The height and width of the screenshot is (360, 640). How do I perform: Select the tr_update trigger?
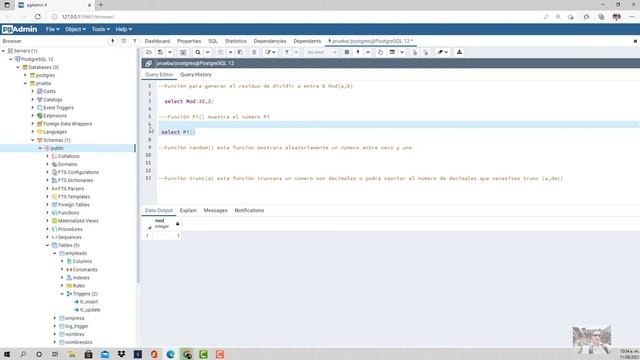tap(90, 310)
